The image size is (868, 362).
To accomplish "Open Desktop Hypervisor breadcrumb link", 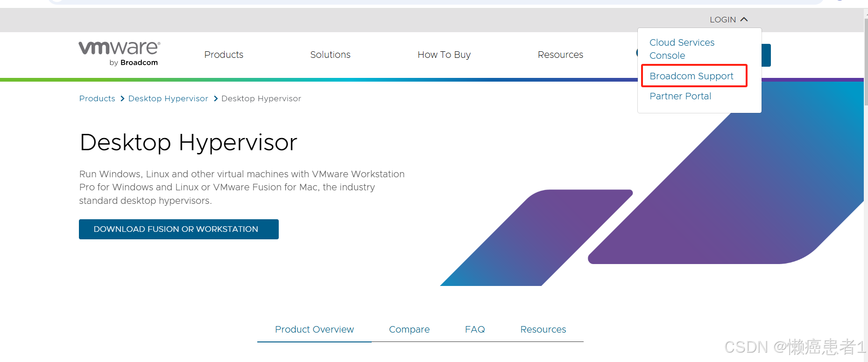I will [168, 98].
